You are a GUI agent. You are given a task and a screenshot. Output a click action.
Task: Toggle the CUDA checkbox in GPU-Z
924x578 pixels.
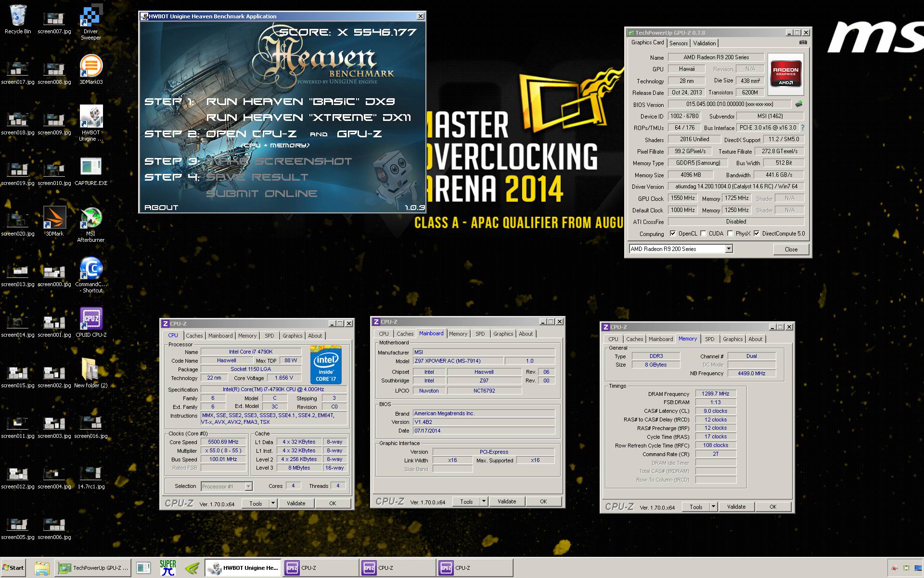(703, 234)
